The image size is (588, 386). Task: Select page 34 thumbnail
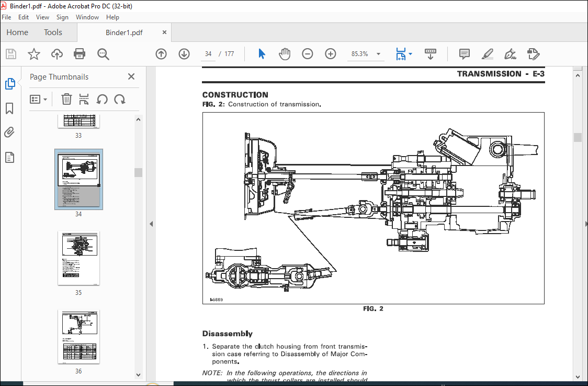79,180
